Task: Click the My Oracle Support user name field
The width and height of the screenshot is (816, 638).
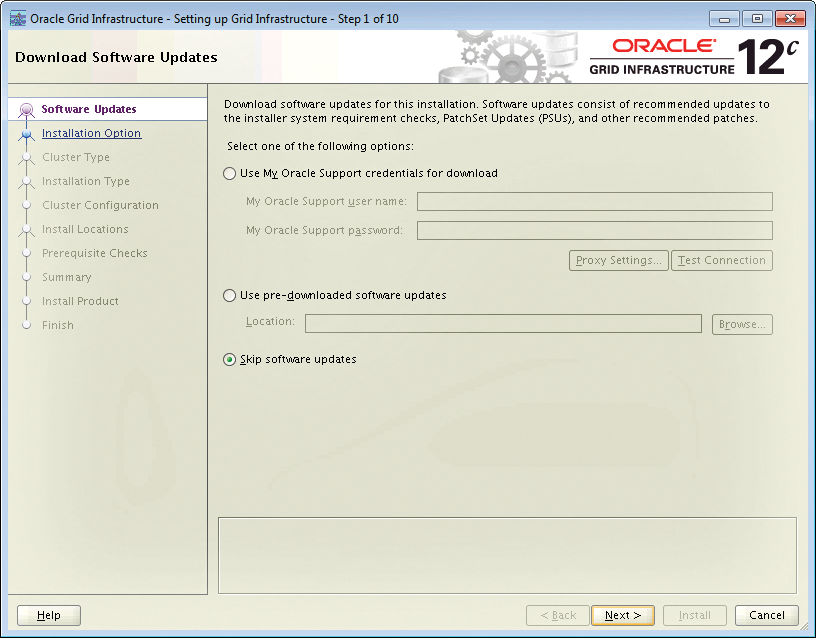Action: click(594, 201)
